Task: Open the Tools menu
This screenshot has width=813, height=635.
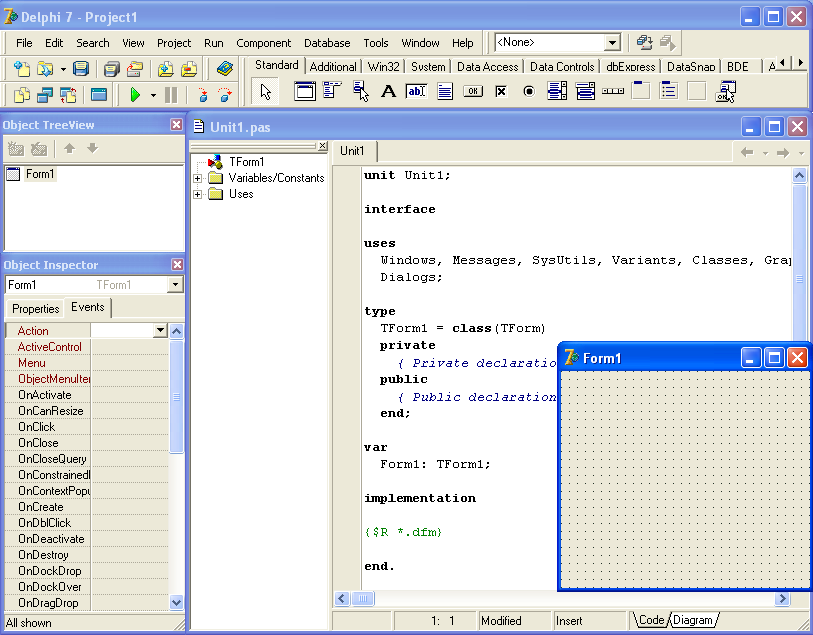Action: [x=375, y=43]
